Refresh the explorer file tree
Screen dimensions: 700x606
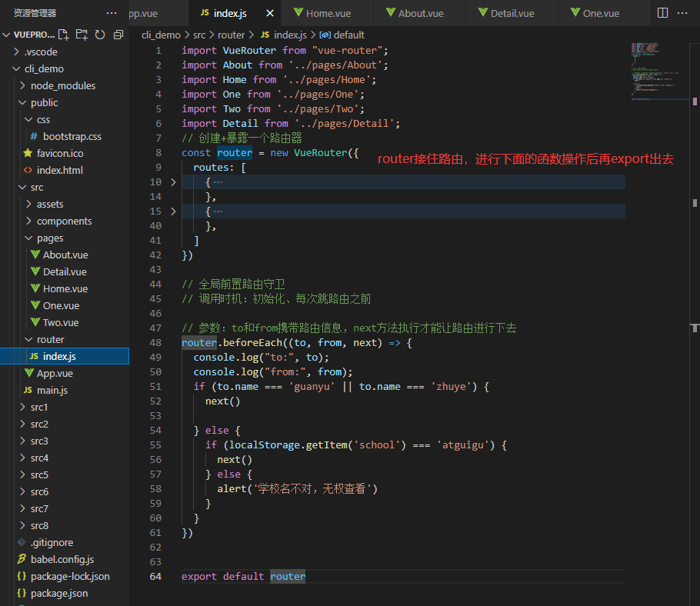pyautogui.click(x=100, y=35)
